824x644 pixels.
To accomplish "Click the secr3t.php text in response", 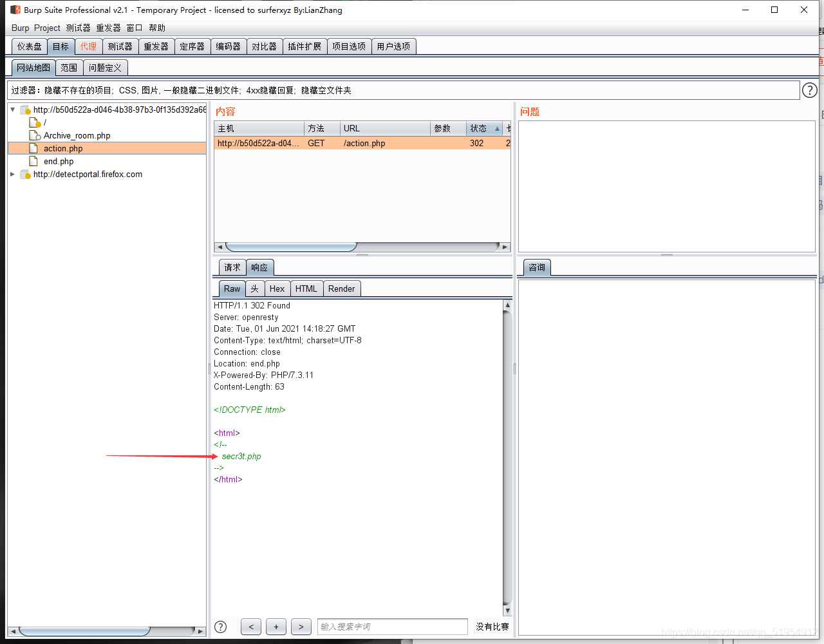I will tap(241, 456).
